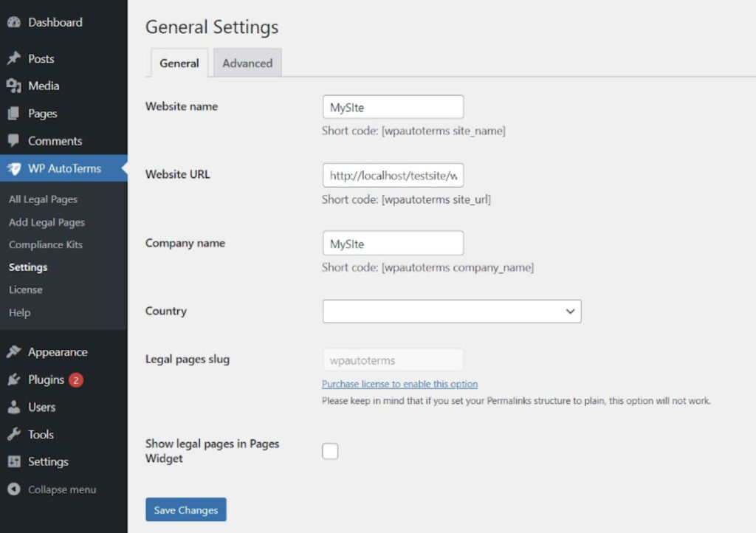Open Media via its sidebar icon

coord(13,86)
